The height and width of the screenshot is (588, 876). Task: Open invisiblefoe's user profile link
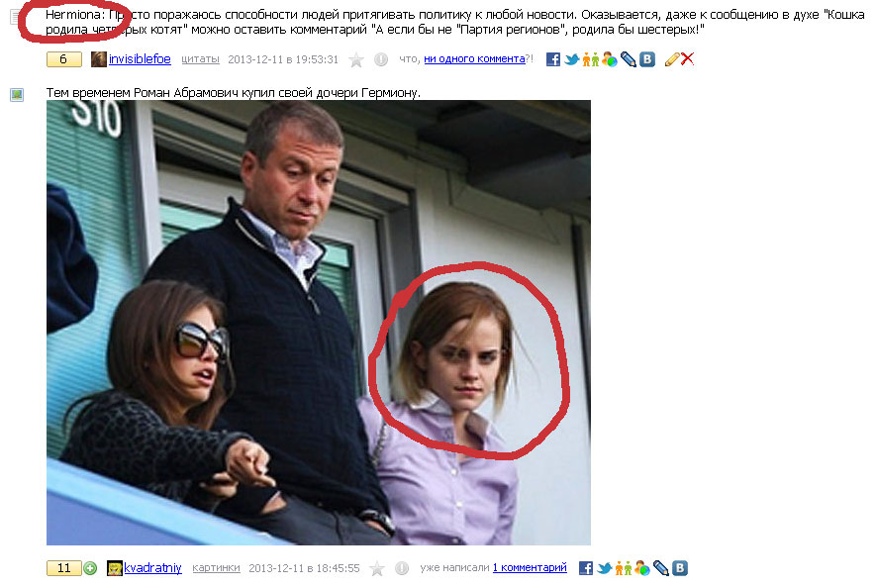[140, 59]
